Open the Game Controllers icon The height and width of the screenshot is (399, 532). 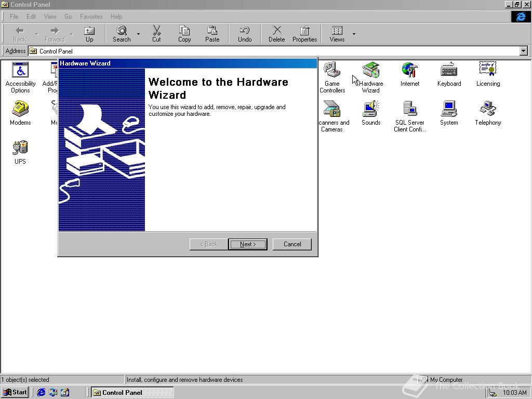click(332, 77)
